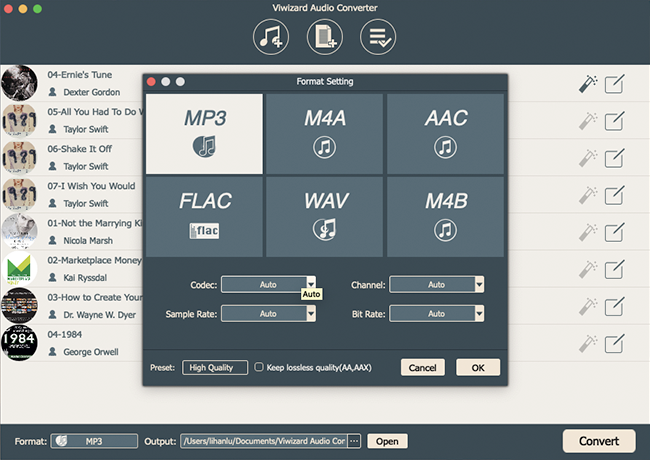650x460 pixels.
Task: Open the High Quality preset selector
Action: click(215, 368)
